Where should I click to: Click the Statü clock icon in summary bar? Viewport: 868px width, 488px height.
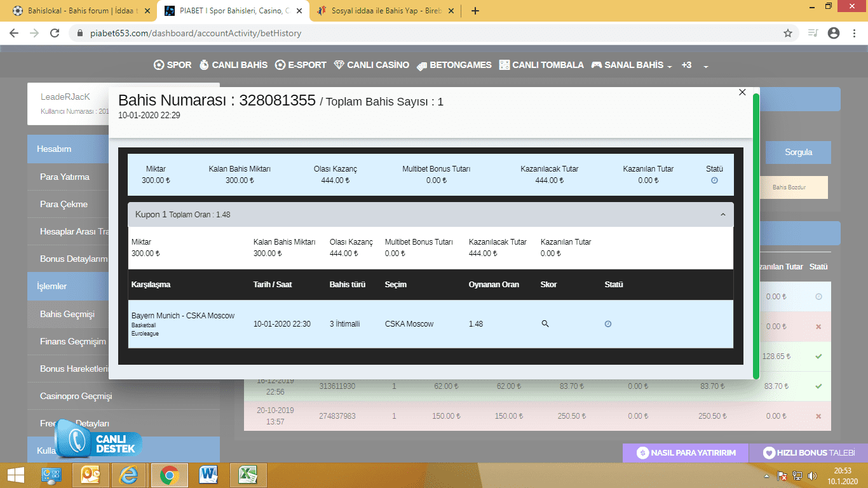pos(714,180)
